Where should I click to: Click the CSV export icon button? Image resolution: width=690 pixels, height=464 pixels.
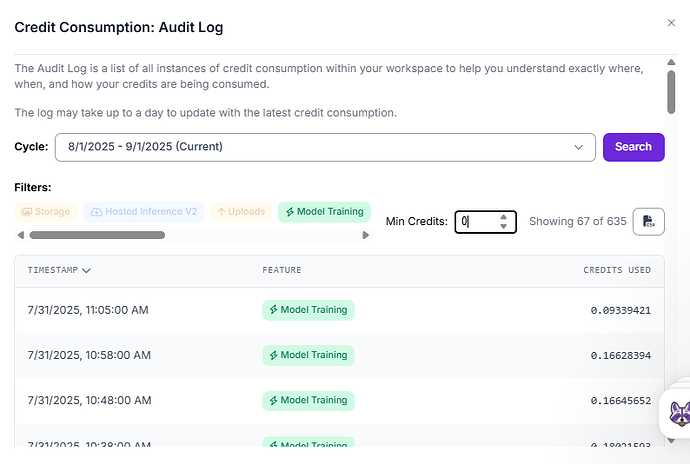(648, 221)
